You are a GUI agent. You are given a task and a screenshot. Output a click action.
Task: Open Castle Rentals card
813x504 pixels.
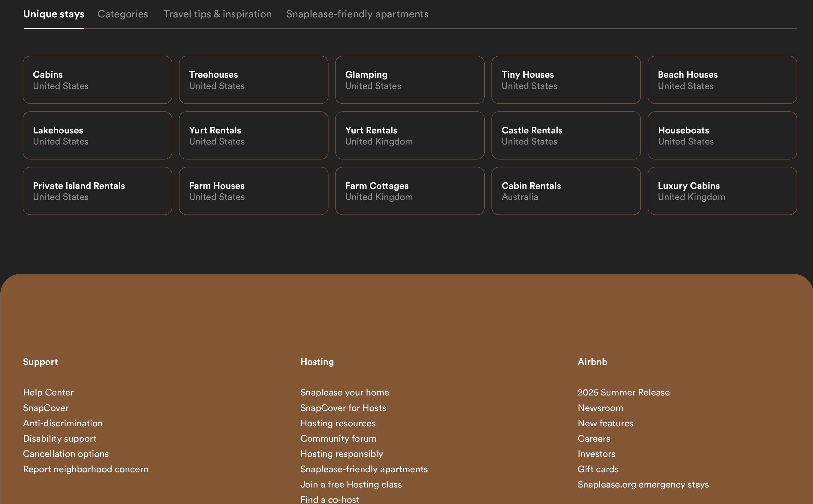click(x=565, y=136)
